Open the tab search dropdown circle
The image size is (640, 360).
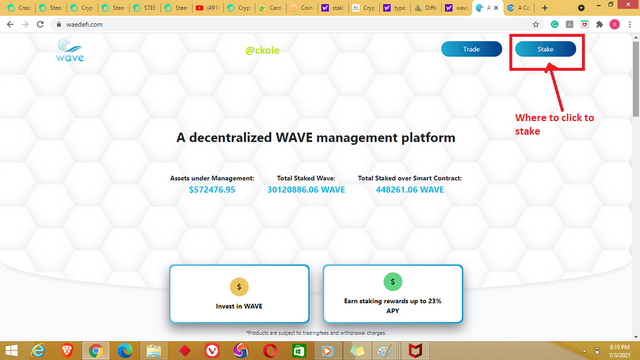pos(581,8)
